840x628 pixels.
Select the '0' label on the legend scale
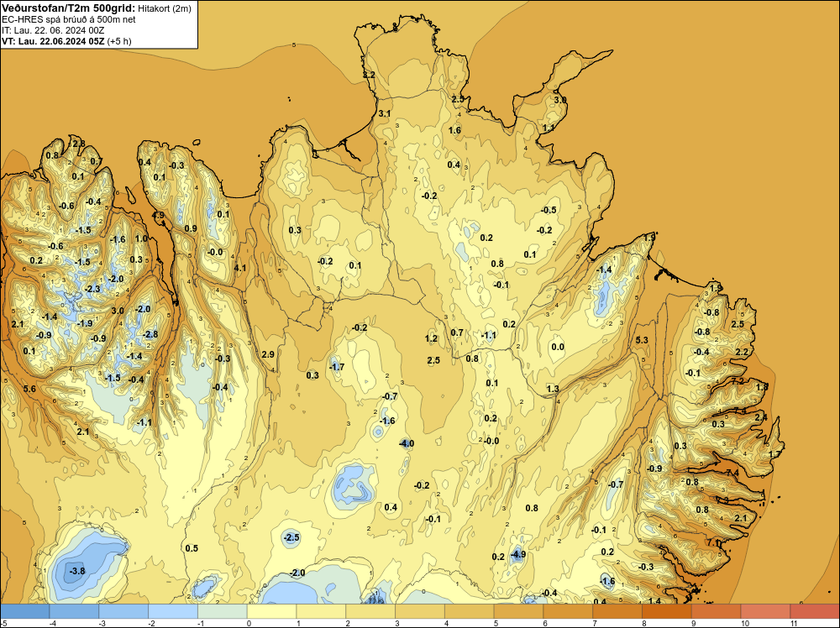tap(249, 623)
